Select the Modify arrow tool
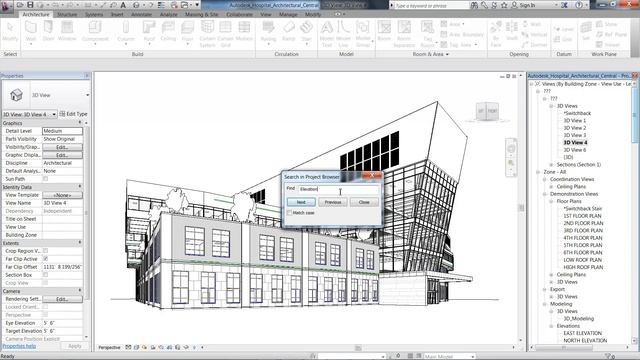 click(10, 31)
